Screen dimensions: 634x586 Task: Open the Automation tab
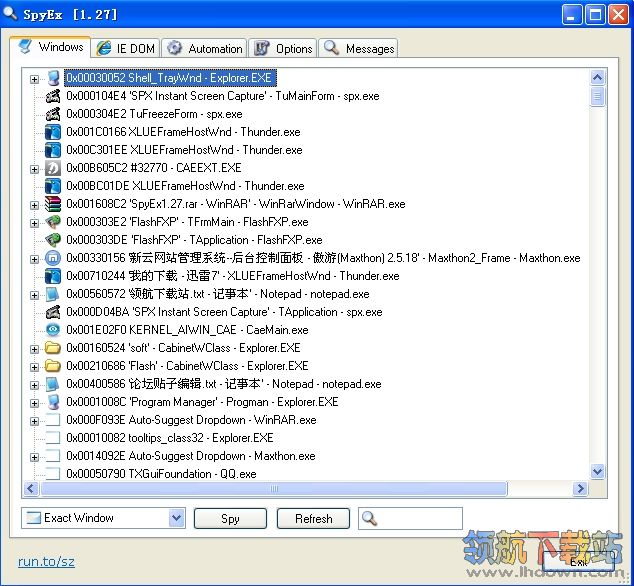tap(204, 49)
